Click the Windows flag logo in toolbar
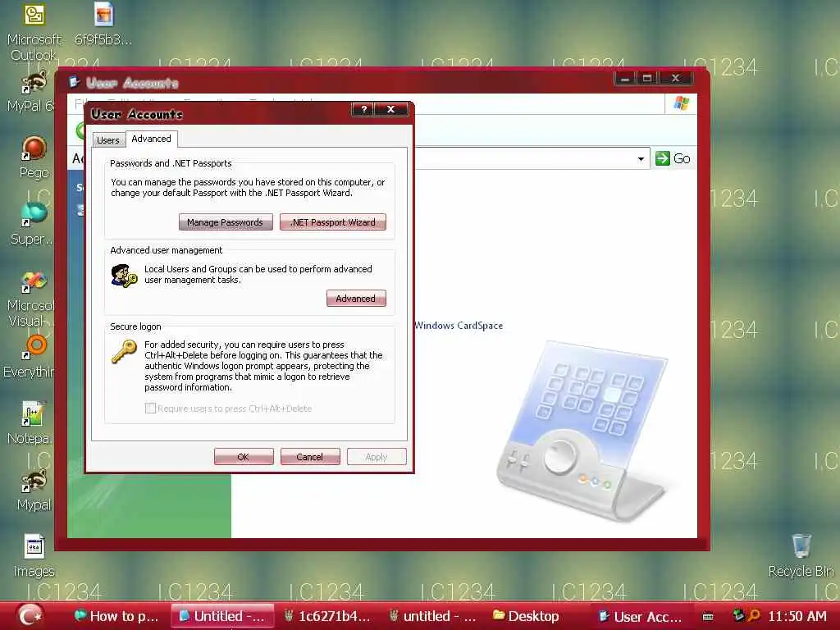840x630 pixels. 682,103
